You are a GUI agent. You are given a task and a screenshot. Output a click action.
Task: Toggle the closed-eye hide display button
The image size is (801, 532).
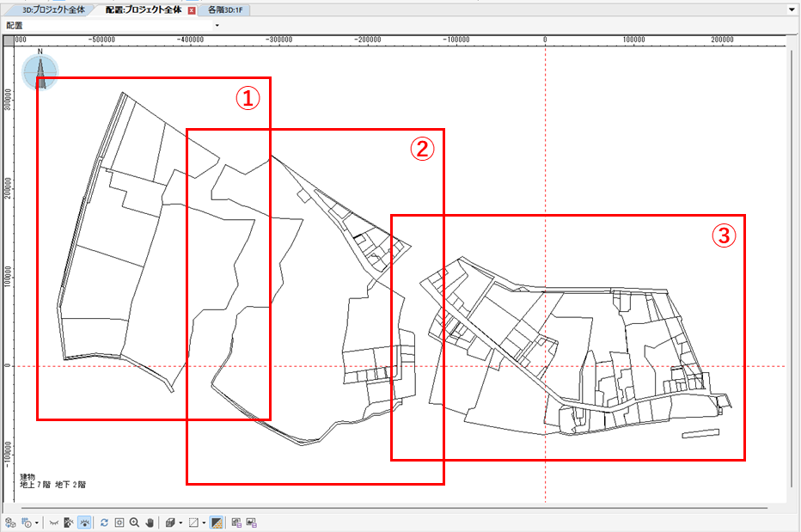[53, 523]
